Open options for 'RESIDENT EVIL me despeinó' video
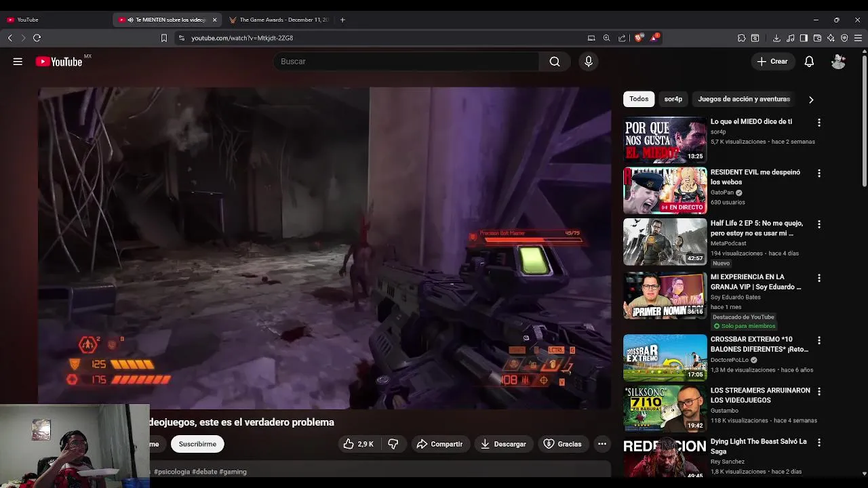This screenshot has width=868, height=488. (818, 174)
